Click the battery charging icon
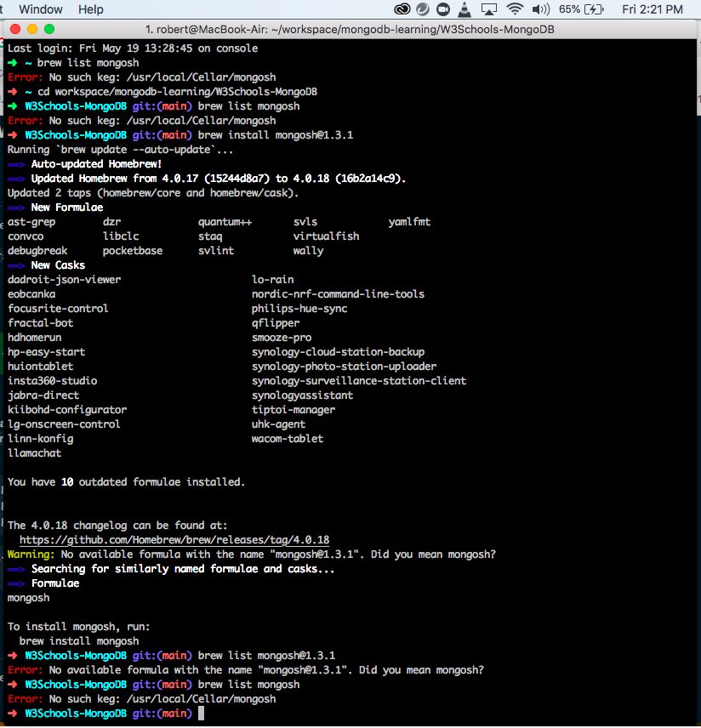This screenshot has width=701, height=728. pyautogui.click(x=594, y=9)
